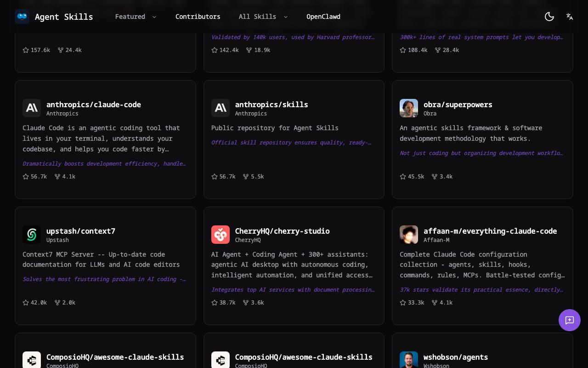Click 'Not just coding but organizing' tagline
This screenshot has height=368, width=588.
point(481,153)
